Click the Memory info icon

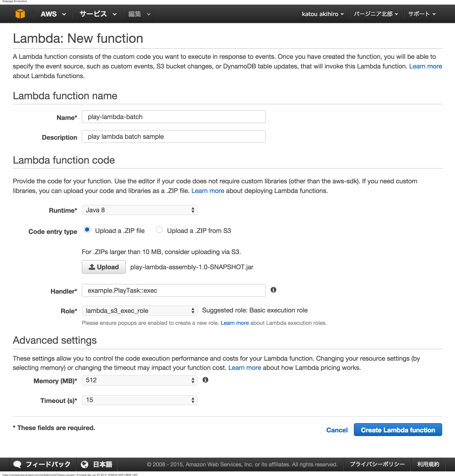[x=205, y=380]
